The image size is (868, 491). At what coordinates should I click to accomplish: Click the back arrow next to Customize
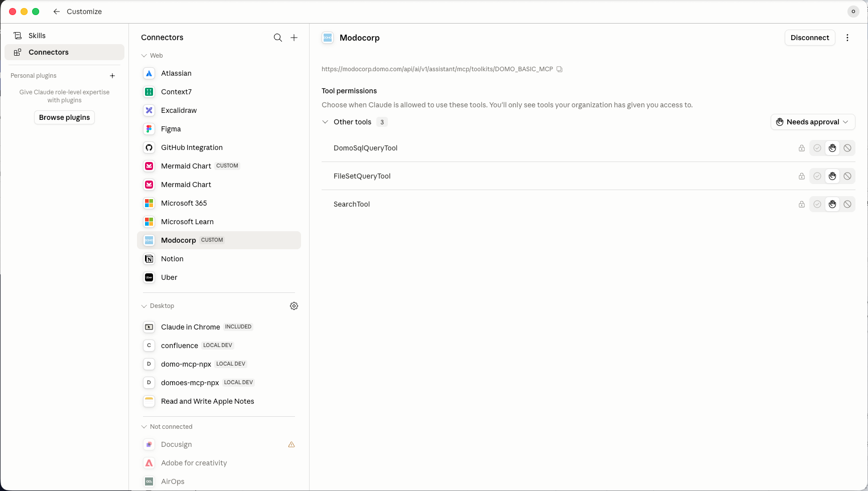(57, 12)
